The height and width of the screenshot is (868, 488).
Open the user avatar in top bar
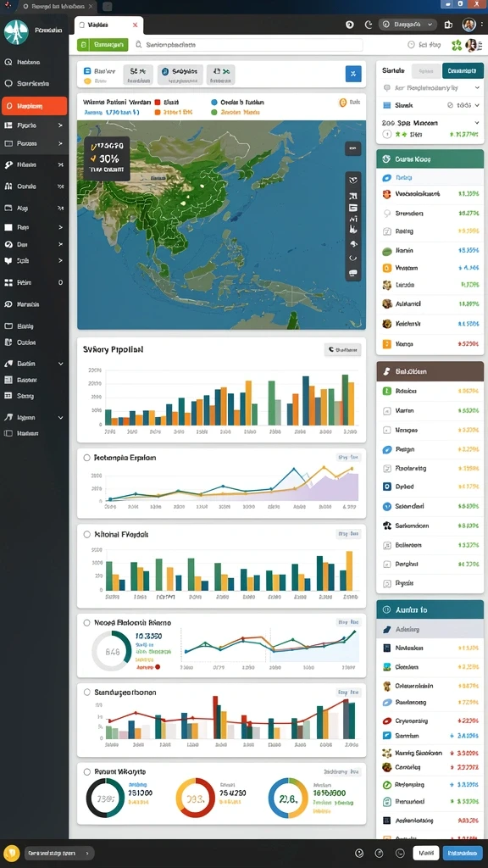click(x=469, y=25)
